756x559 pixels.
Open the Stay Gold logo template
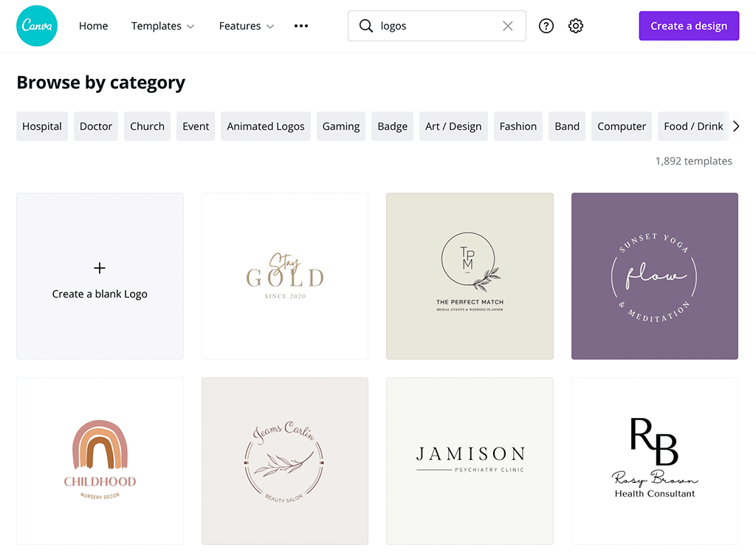pyautogui.click(x=285, y=276)
